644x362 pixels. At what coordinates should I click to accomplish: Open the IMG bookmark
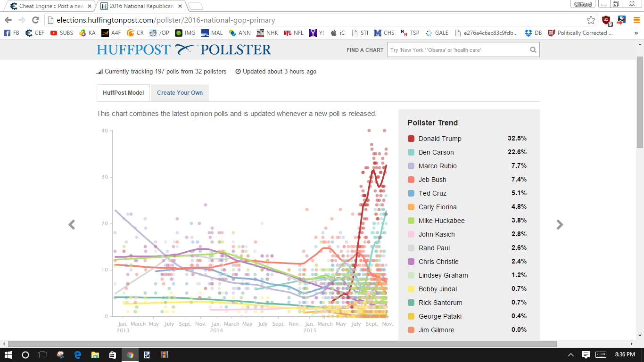[x=185, y=33]
